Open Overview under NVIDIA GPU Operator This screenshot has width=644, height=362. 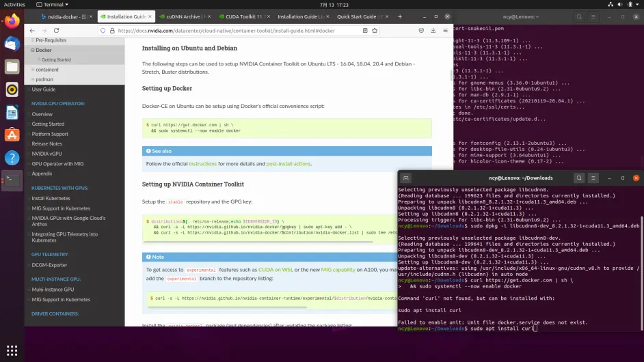(42, 115)
